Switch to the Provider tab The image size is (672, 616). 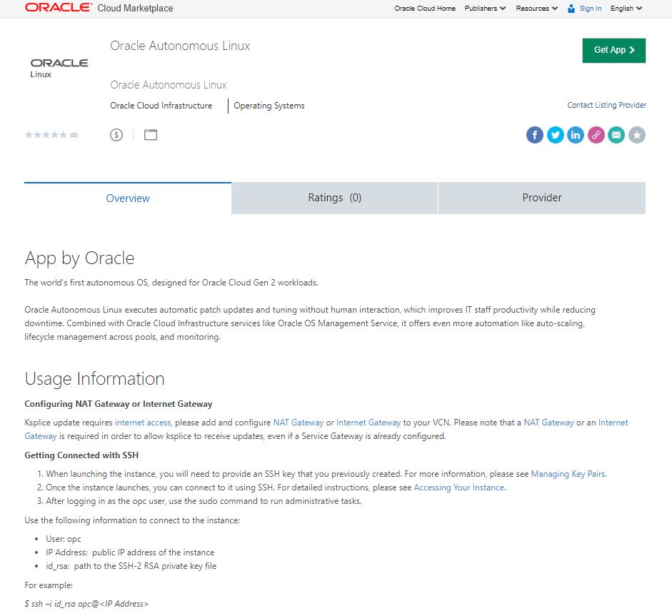pyautogui.click(x=541, y=198)
